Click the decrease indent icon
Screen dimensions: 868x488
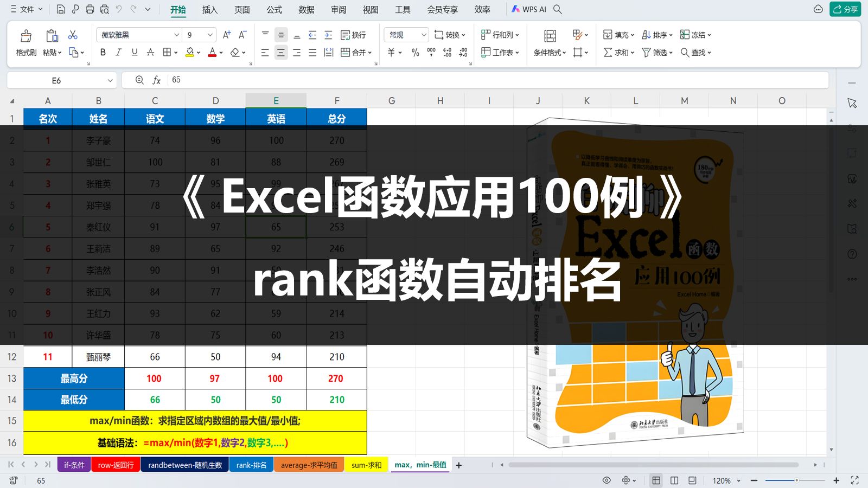coord(312,35)
